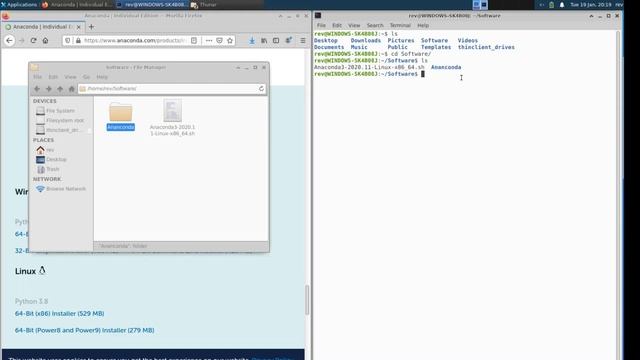Screen dimensions: 640x360
Task: Go to parent folder in File Manager
Action: click(x=60, y=89)
